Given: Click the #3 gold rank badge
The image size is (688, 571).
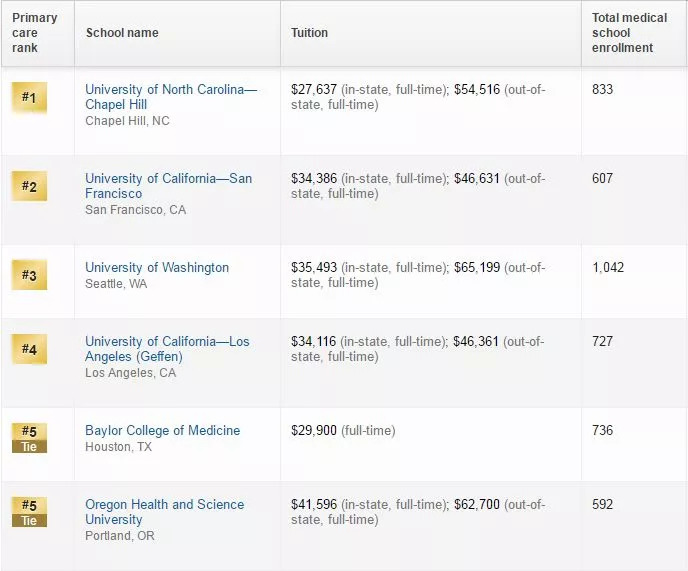Looking at the screenshot, I should (x=29, y=275).
